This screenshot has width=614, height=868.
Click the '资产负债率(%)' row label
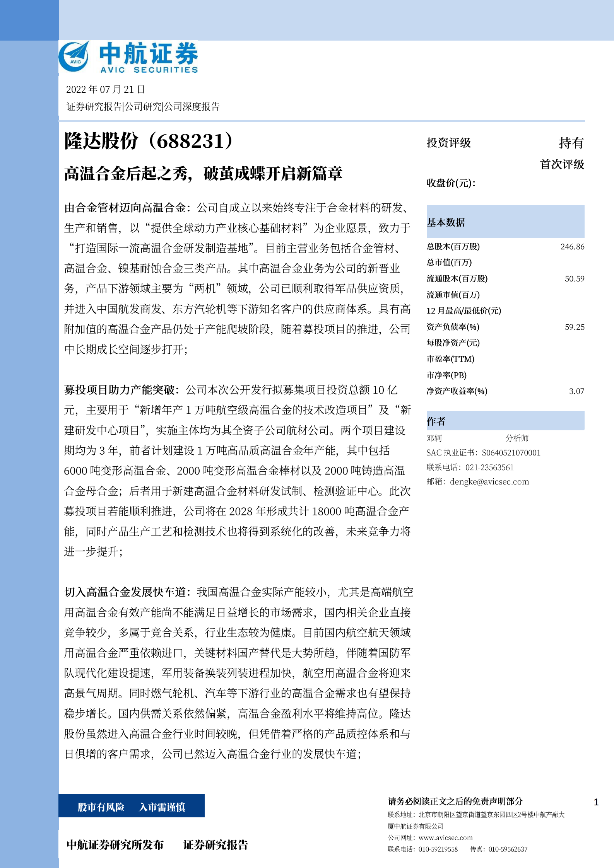[x=453, y=327]
